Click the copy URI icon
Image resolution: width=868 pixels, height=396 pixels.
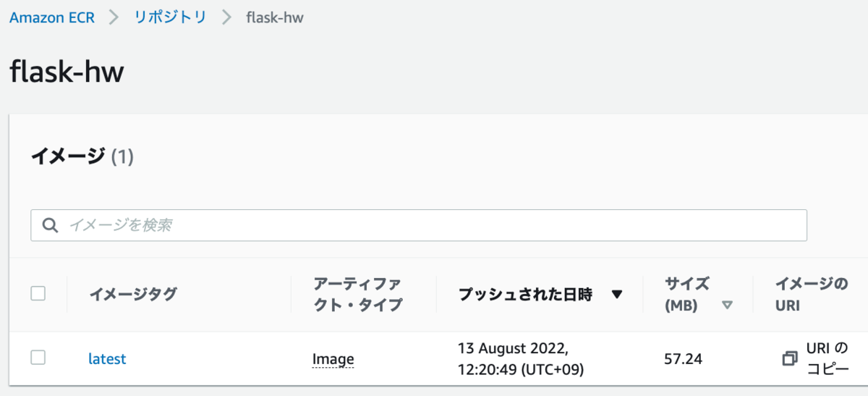(790, 358)
